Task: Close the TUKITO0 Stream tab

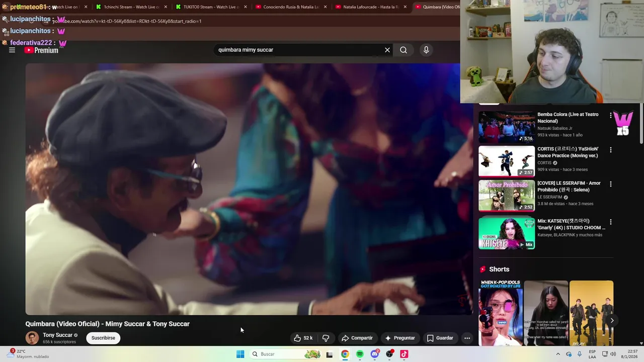Action: coord(245,7)
